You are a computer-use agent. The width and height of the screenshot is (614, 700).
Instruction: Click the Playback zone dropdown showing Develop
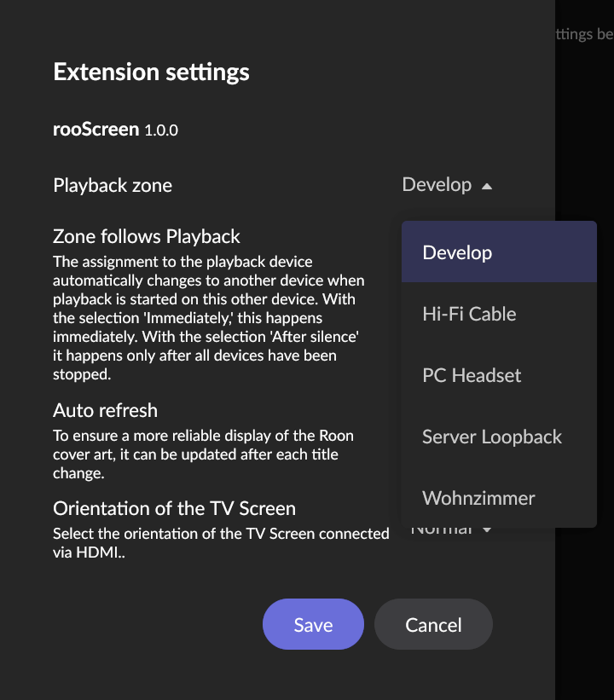click(437, 185)
